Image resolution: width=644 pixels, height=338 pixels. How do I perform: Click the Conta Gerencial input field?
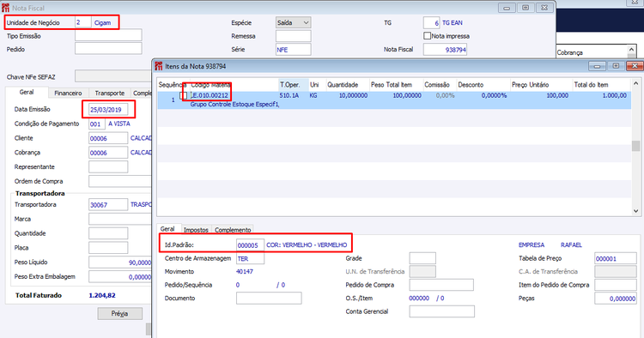tap(442, 311)
